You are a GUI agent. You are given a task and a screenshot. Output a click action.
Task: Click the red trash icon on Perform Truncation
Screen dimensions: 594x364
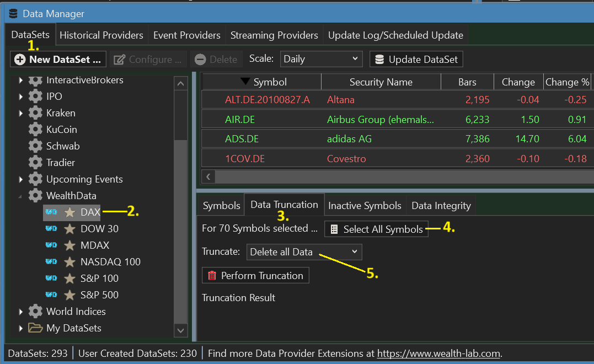click(212, 276)
